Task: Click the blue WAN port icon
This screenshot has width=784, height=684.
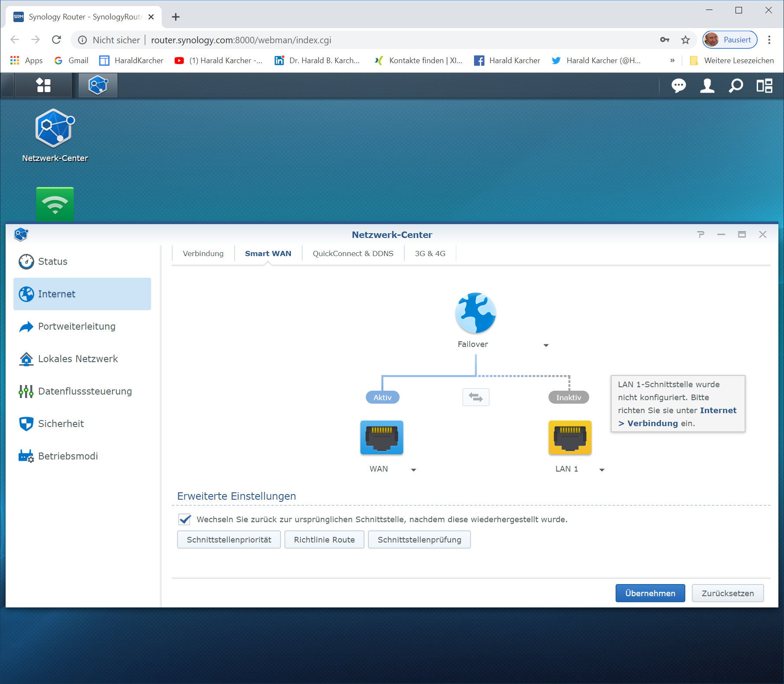Action: coord(381,437)
